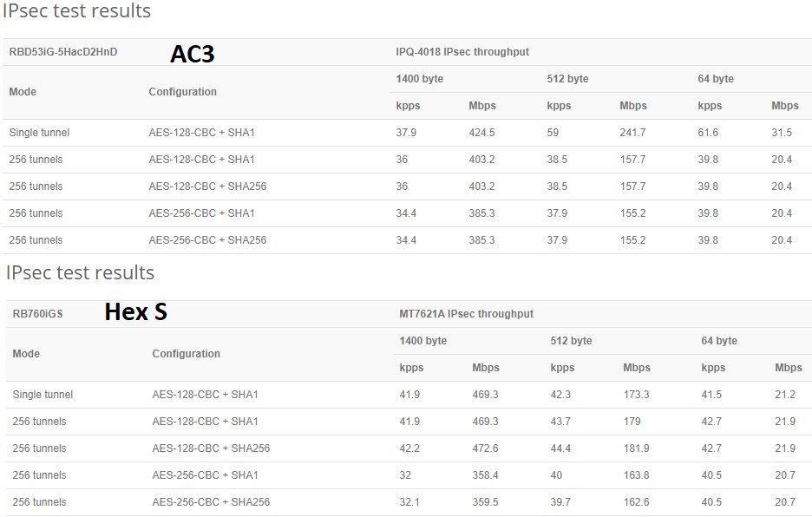The height and width of the screenshot is (517, 812).
Task: Select the 42.3 kpps value
Action: [x=560, y=395]
